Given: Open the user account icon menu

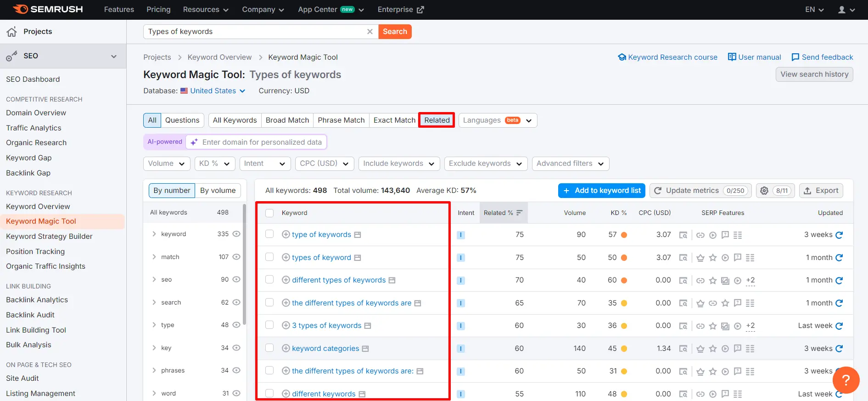Looking at the screenshot, I should click(x=846, y=10).
